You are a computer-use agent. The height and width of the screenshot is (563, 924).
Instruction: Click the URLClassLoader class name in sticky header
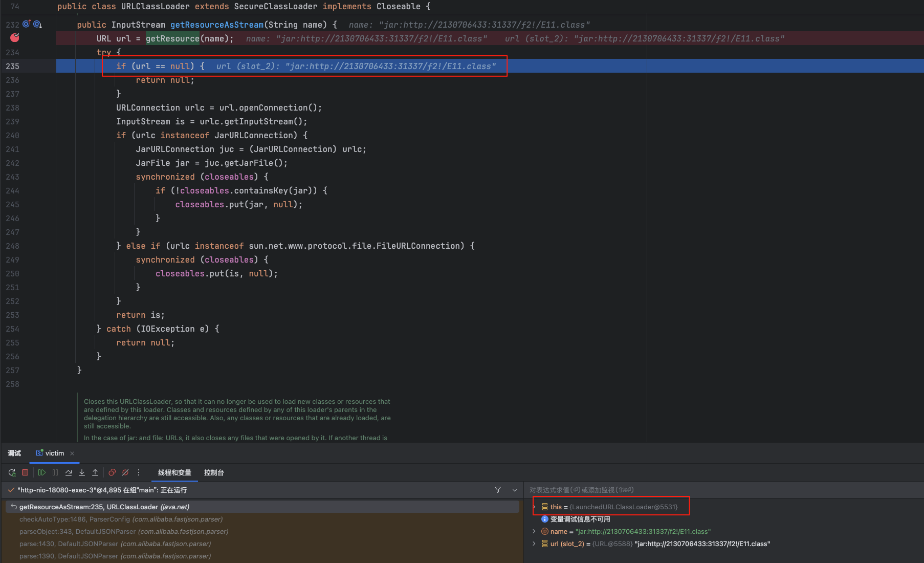coord(155,6)
